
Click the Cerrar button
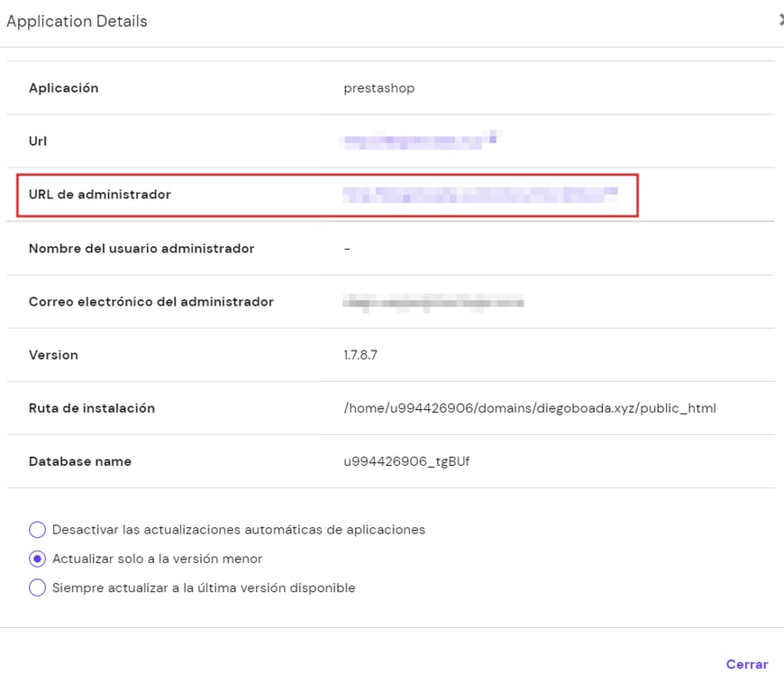click(747, 664)
